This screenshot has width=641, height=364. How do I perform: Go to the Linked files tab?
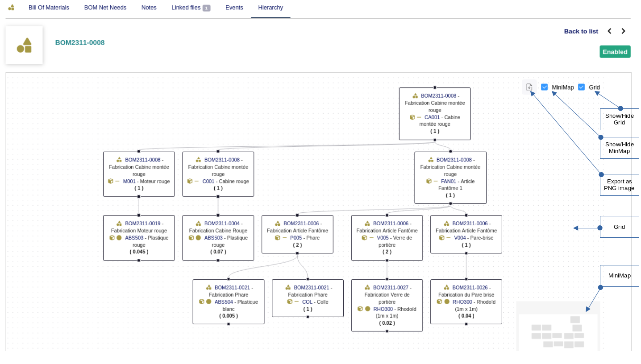191,8
